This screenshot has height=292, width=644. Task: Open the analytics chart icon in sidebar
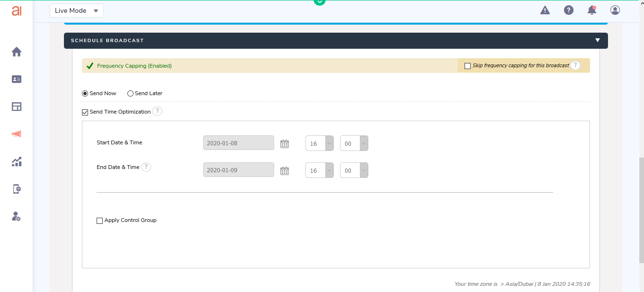[17, 162]
